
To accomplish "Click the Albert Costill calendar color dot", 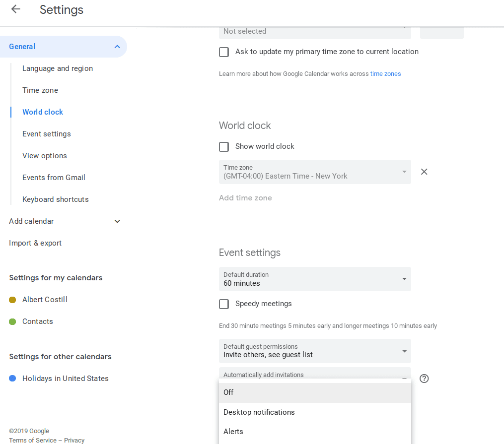I will click(12, 300).
